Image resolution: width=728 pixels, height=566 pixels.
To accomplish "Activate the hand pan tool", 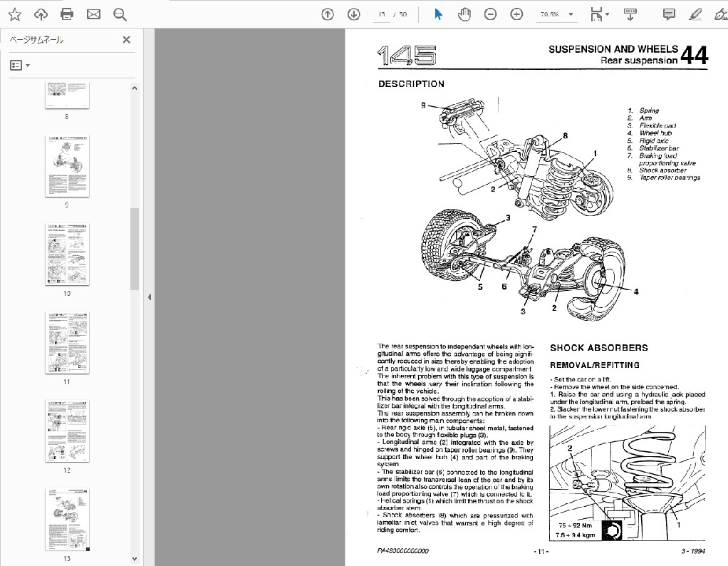I will click(464, 14).
